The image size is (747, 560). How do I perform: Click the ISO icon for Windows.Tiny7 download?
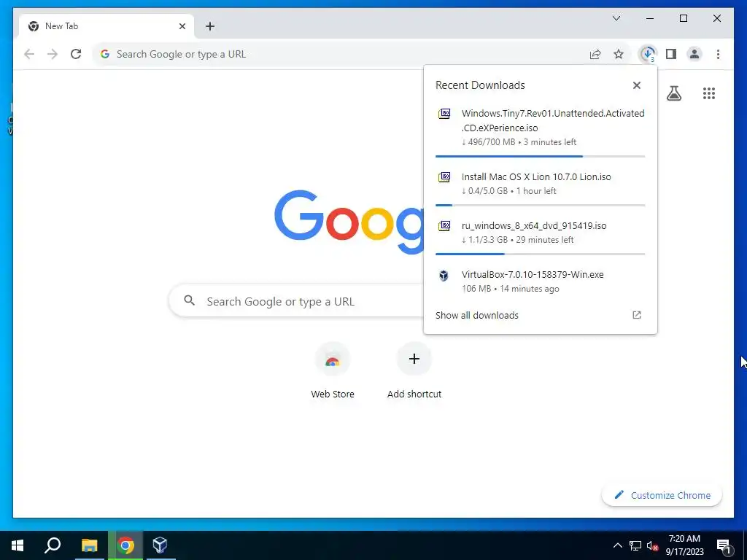(x=444, y=114)
